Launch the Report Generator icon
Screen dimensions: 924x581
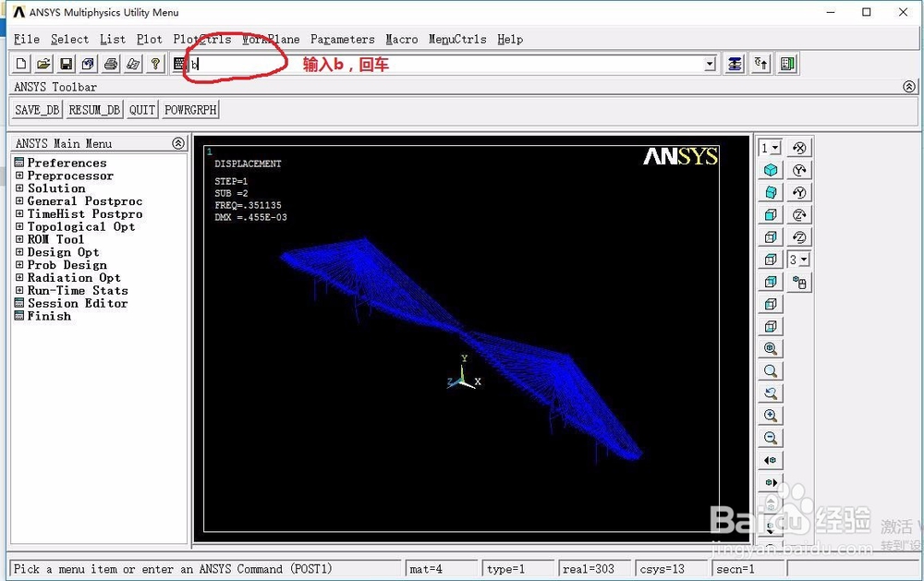pyautogui.click(x=133, y=64)
